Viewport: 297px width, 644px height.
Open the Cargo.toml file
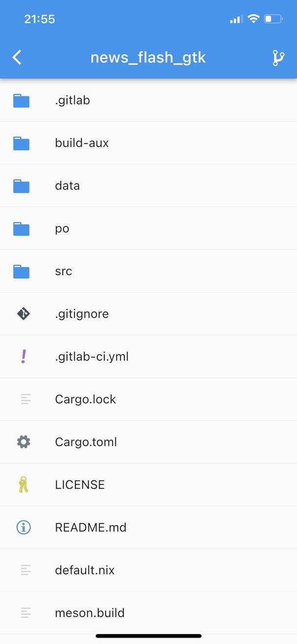(x=148, y=442)
